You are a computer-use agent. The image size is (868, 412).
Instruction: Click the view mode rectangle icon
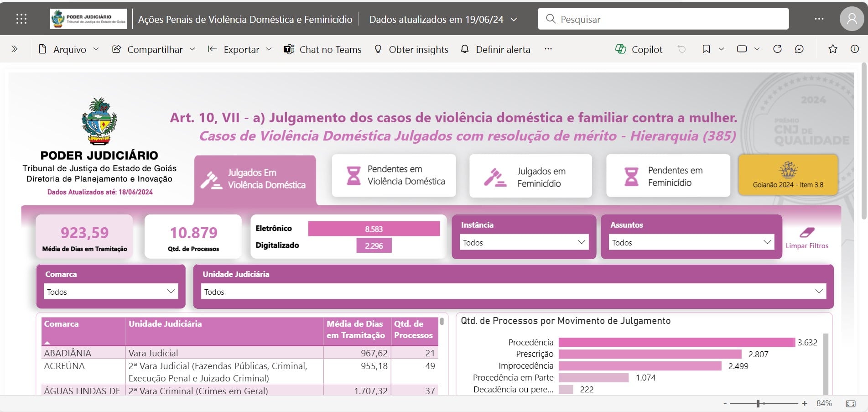[x=742, y=49]
